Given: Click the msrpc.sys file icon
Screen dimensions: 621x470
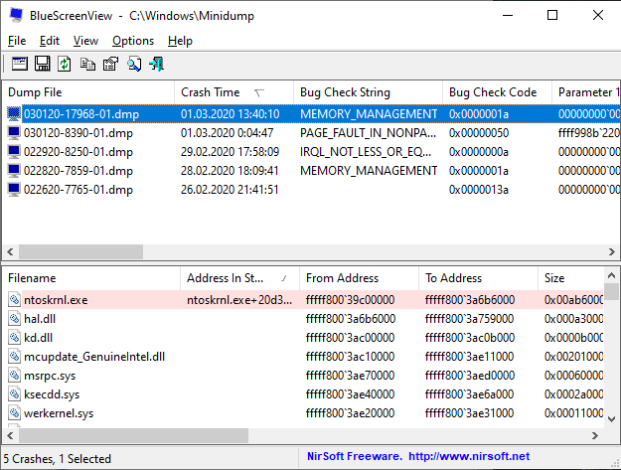Looking at the screenshot, I should click(14, 376).
